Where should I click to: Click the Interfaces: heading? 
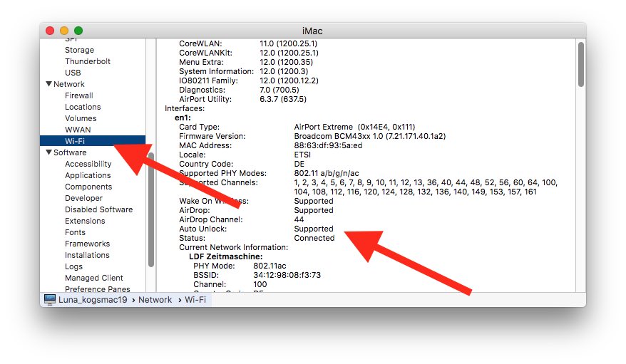[x=185, y=108]
